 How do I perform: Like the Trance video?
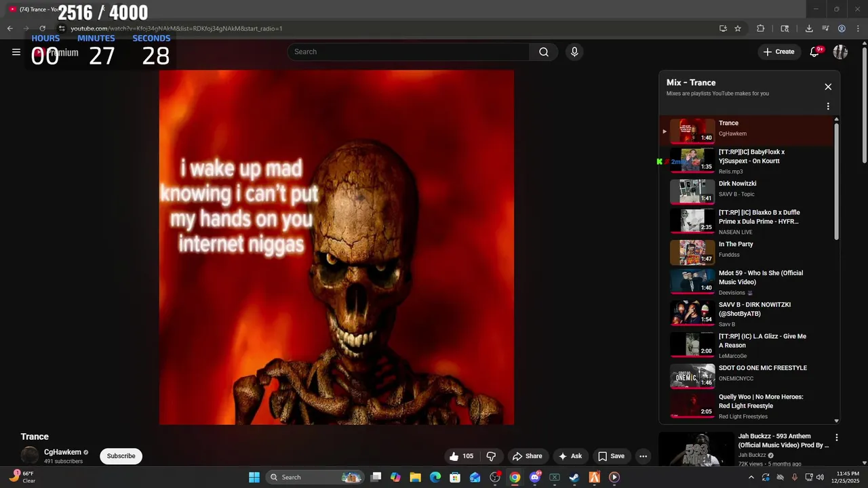(461, 456)
